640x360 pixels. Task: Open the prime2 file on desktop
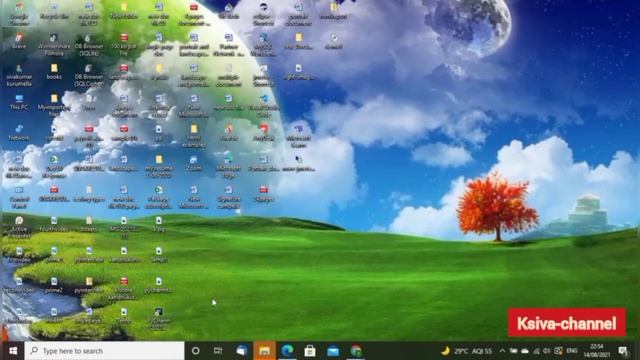click(x=54, y=285)
